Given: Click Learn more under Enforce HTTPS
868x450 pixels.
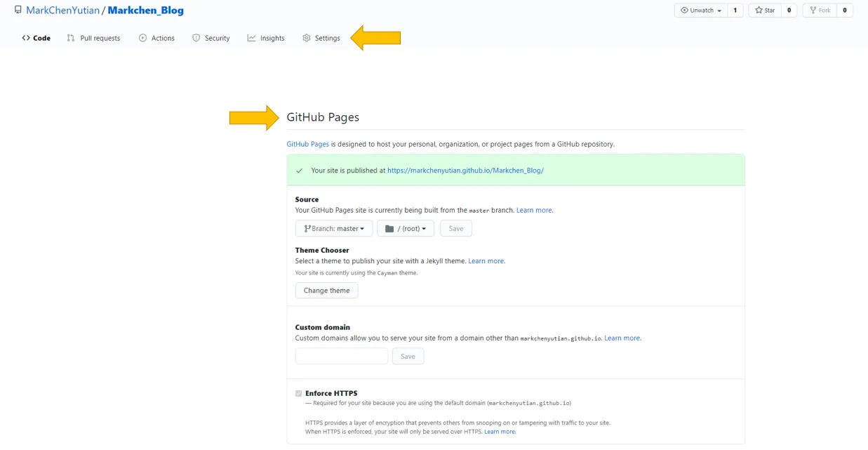Looking at the screenshot, I should (499, 432).
